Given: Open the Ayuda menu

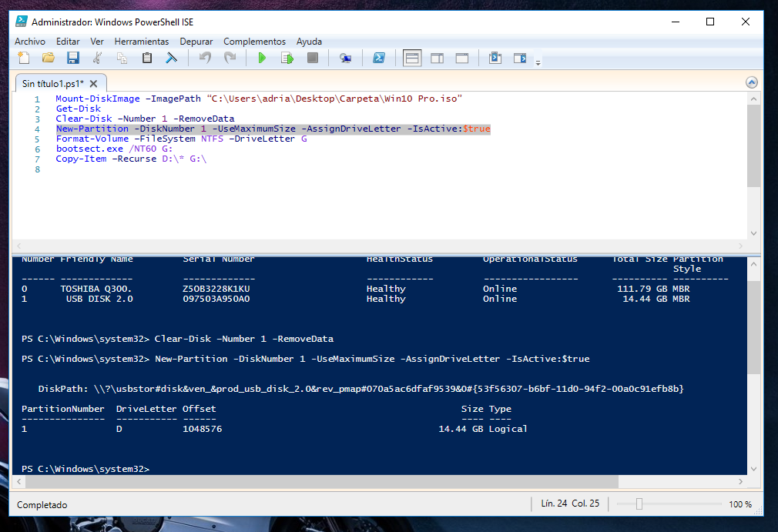Looking at the screenshot, I should [x=309, y=42].
